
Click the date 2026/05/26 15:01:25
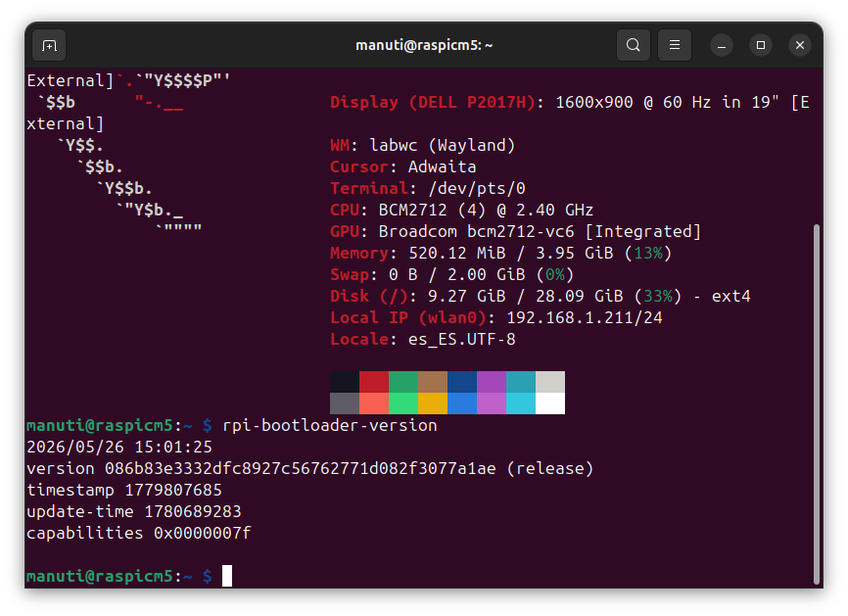click(x=119, y=448)
